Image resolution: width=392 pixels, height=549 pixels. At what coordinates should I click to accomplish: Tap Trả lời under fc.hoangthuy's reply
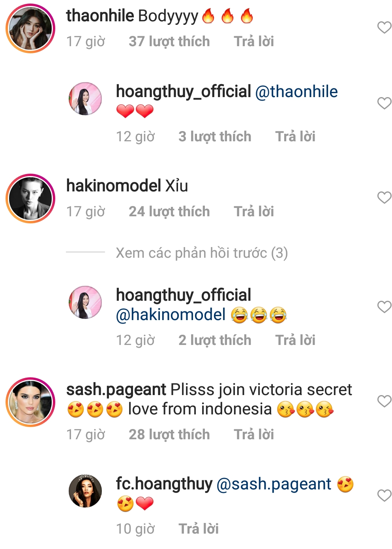[x=199, y=529]
